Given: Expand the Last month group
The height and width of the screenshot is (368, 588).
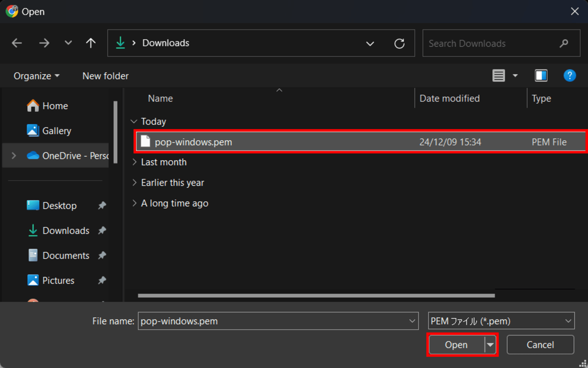Looking at the screenshot, I should tap(134, 162).
